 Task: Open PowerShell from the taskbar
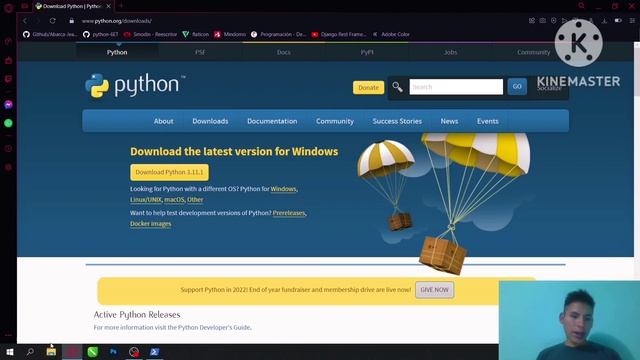pyautogui.click(x=154, y=352)
